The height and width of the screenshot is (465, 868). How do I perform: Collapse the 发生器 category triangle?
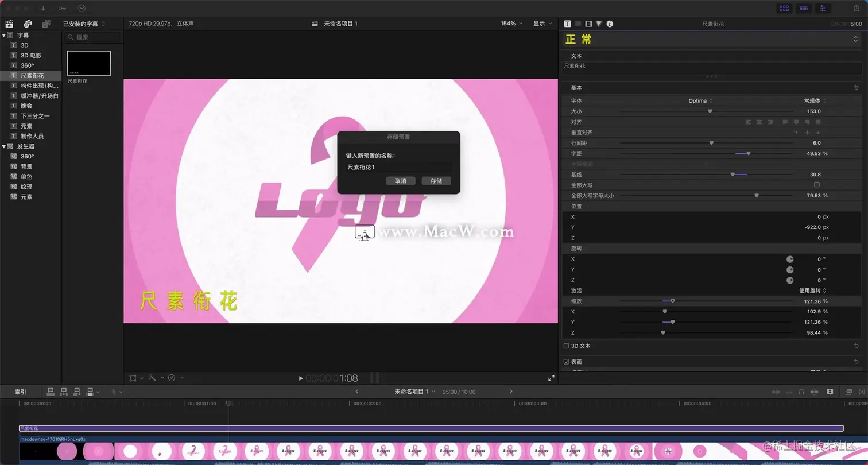click(4, 146)
